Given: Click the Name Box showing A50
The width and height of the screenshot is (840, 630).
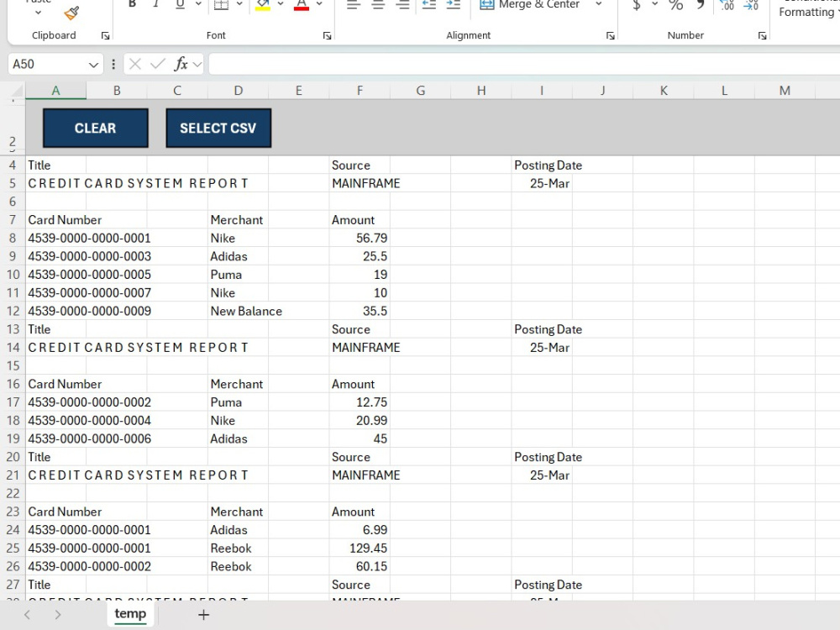Looking at the screenshot, I should (47, 65).
